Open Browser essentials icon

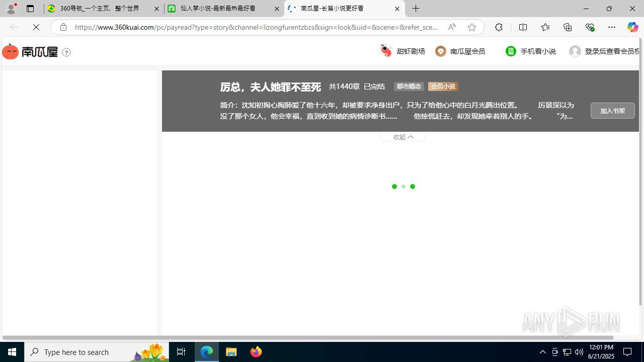(x=590, y=27)
